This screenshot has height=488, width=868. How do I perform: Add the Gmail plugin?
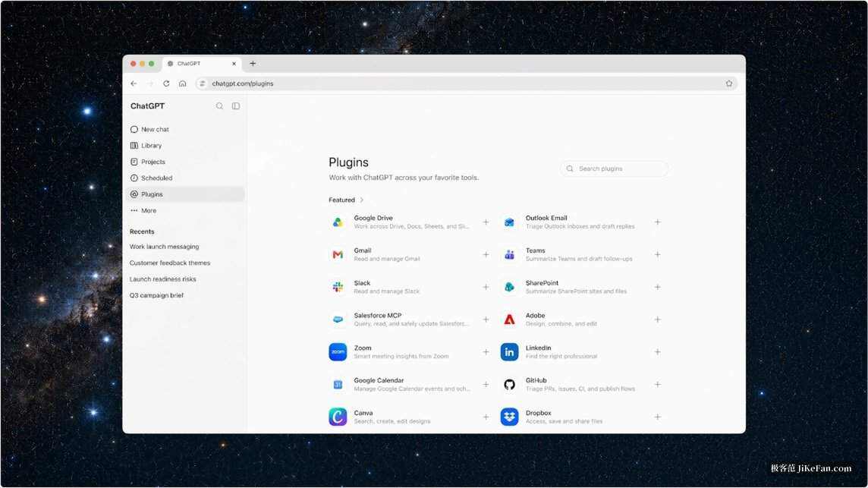[486, 255]
